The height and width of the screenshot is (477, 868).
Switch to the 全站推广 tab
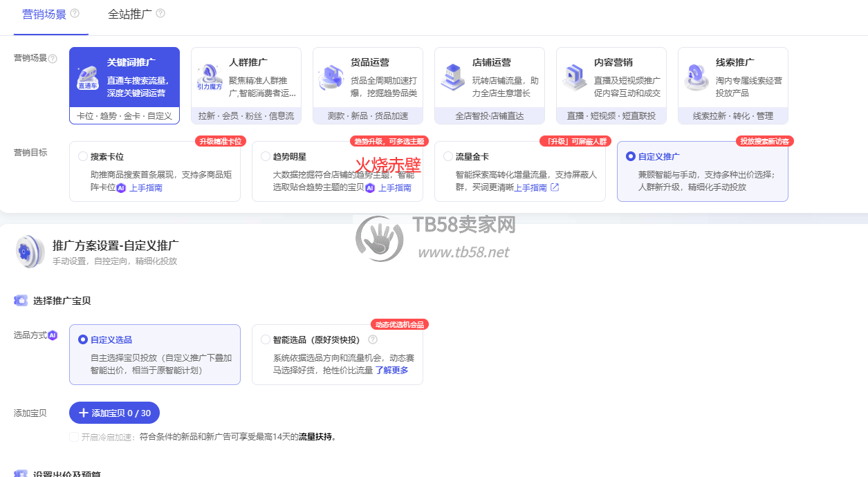pyautogui.click(x=130, y=14)
